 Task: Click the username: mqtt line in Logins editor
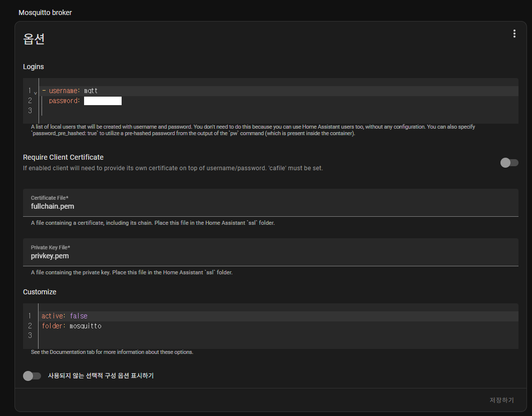click(279, 91)
